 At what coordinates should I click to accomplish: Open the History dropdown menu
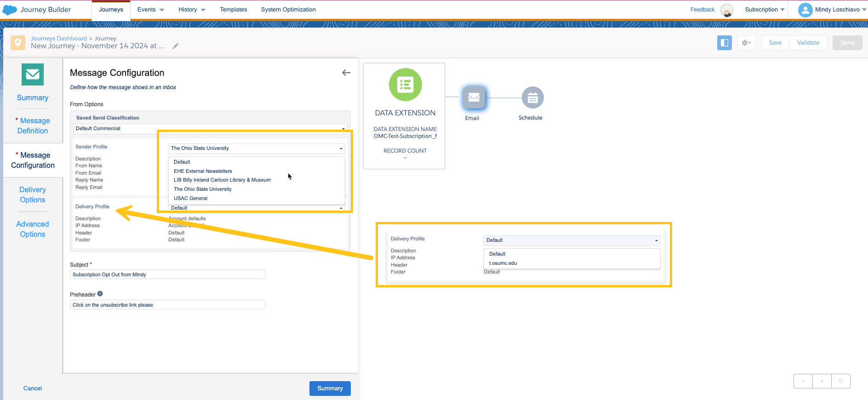[192, 10]
